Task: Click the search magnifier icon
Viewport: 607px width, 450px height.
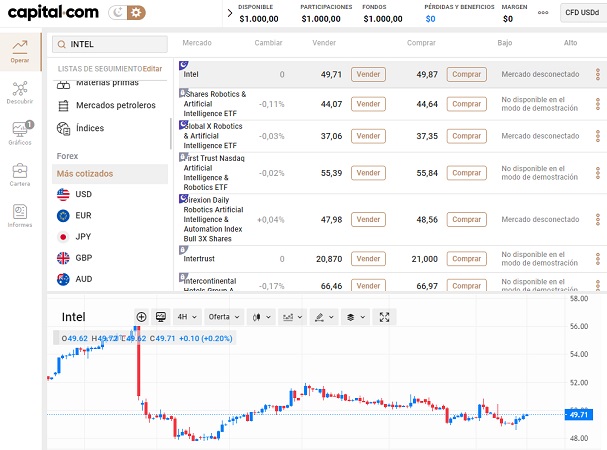Action: (x=61, y=45)
